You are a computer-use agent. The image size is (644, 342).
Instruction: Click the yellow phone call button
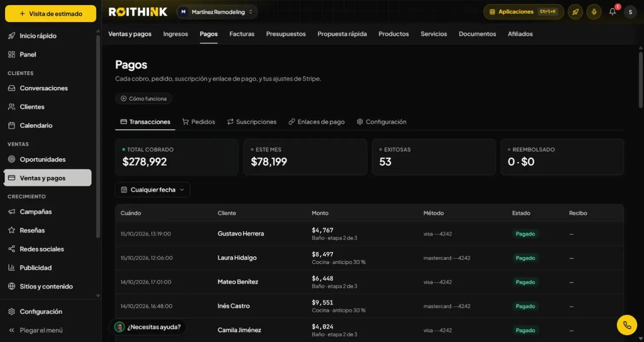tap(627, 325)
